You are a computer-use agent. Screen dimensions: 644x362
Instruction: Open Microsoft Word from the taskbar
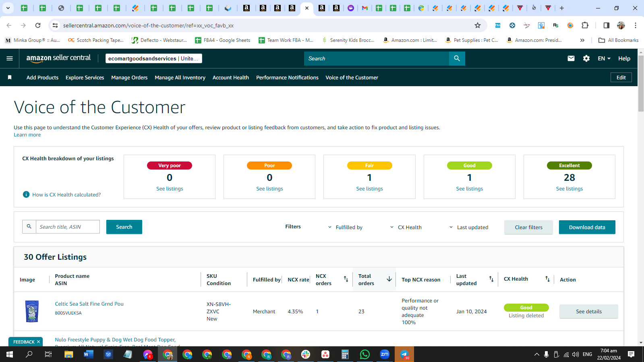[89, 354]
